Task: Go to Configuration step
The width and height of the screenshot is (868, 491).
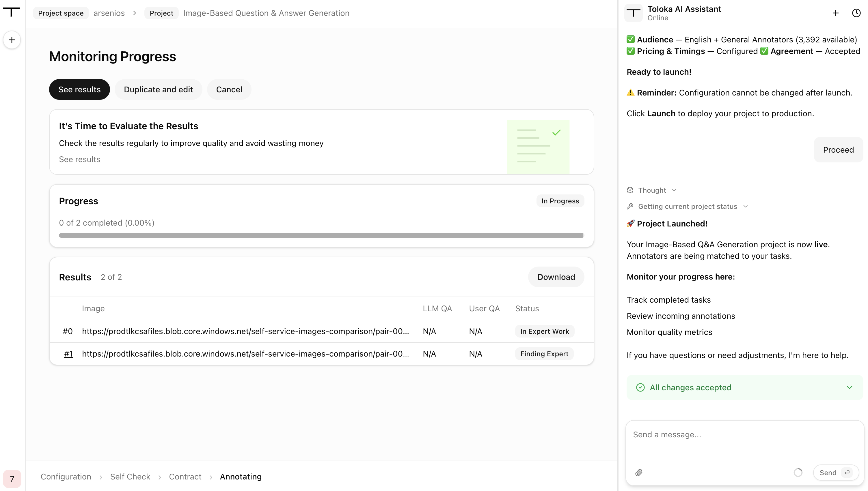Action: pyautogui.click(x=66, y=477)
